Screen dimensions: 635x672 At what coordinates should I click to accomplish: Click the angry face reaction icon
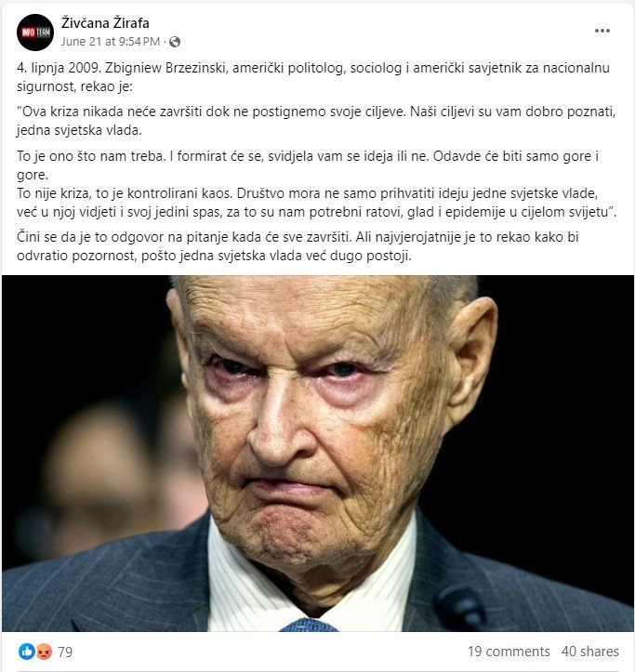(x=44, y=652)
